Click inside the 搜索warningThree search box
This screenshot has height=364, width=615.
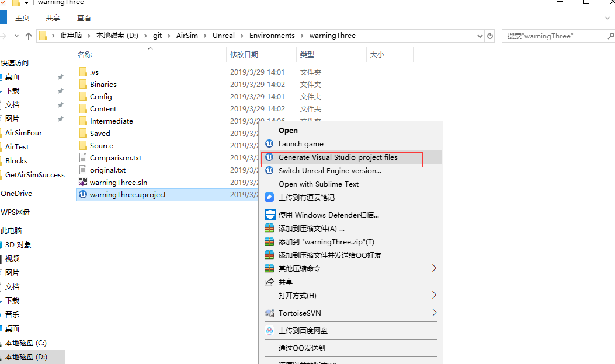[x=555, y=36]
